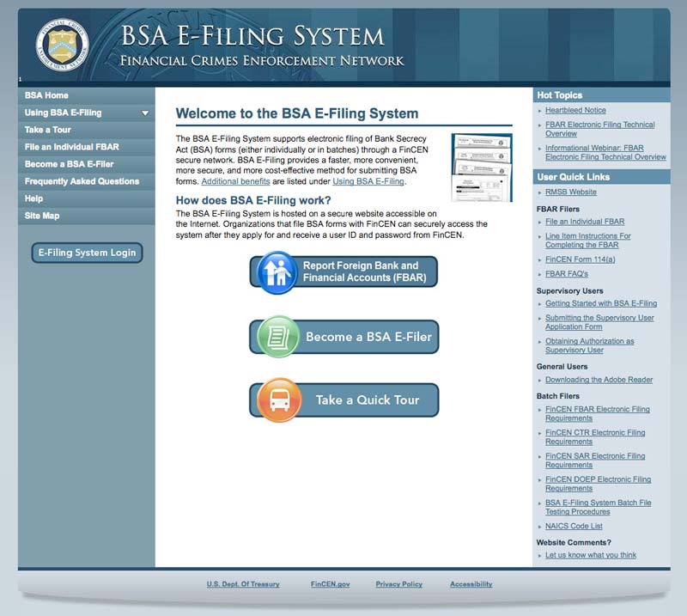This screenshot has width=687, height=616.
Task: Open File an Individual FBAR sidebar item
Action: (87, 147)
